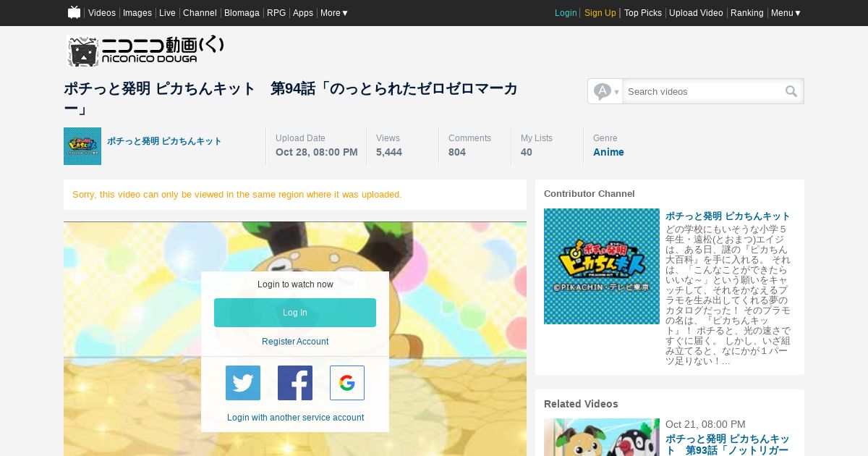Click the Niconico TV icon in top bar

[x=75, y=12]
